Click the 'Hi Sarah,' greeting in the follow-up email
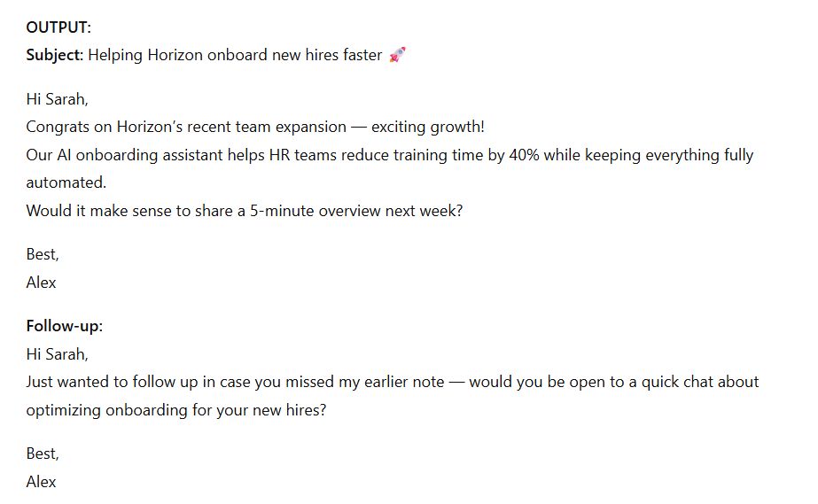Image resolution: width=818 pixels, height=504 pixels. point(57,354)
